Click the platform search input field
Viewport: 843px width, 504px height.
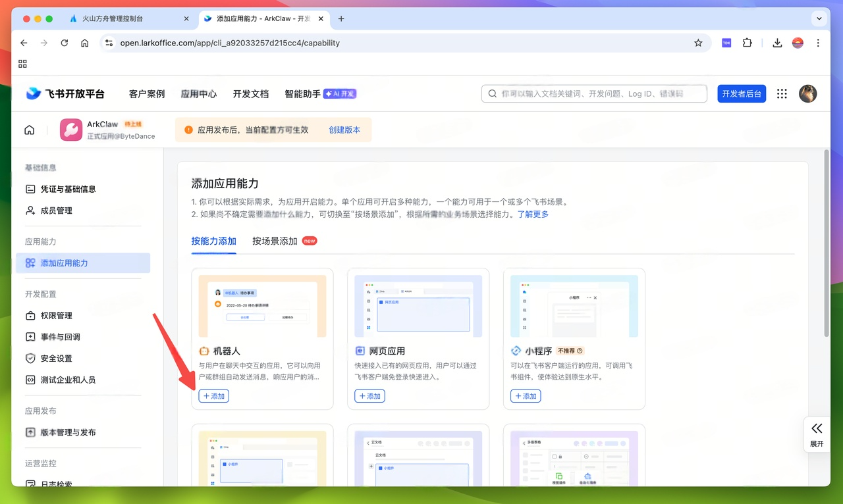593,93
